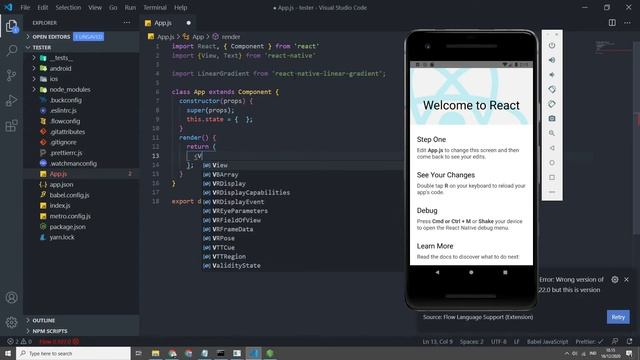Open index.js in the file tree
Viewport: 640px width, 360px height.
82,205
